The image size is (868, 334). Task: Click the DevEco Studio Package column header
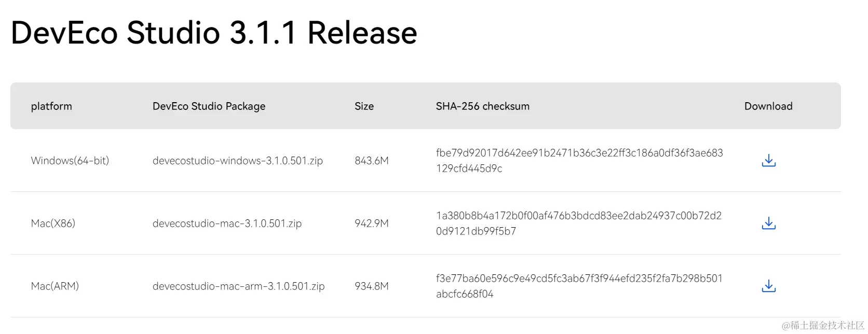tap(209, 106)
